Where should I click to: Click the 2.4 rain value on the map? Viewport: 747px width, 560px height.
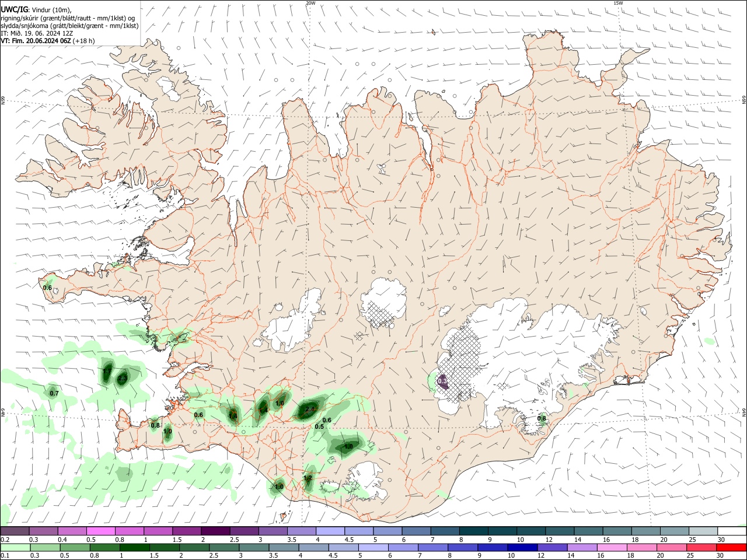(310, 409)
